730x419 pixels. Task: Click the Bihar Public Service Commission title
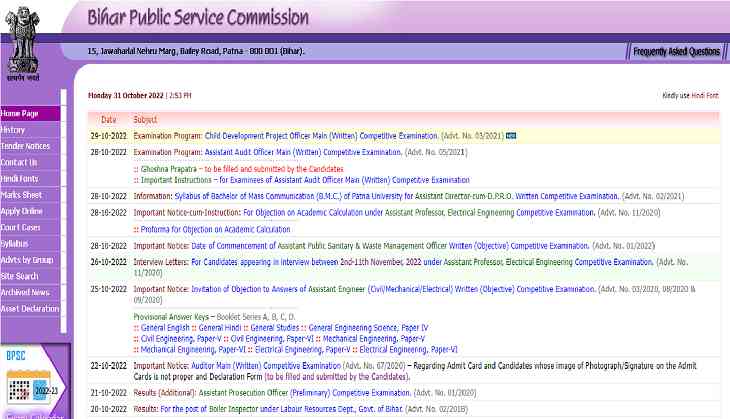pos(198,18)
